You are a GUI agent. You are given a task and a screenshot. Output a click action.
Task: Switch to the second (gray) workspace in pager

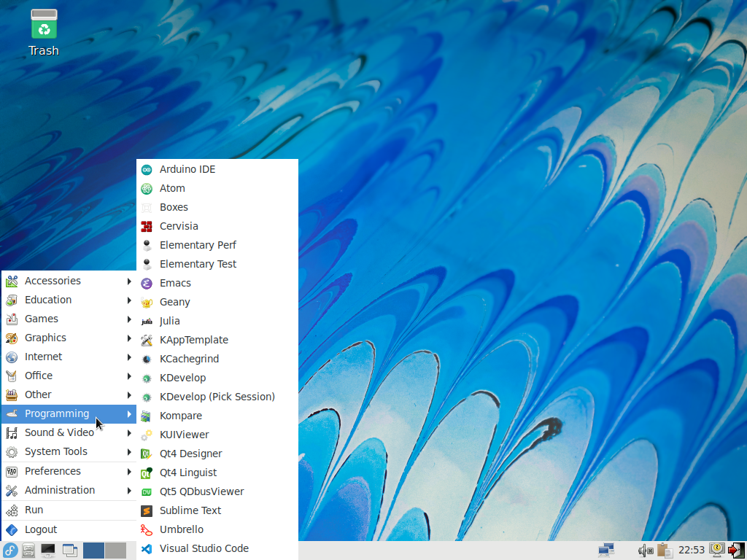tap(116, 551)
